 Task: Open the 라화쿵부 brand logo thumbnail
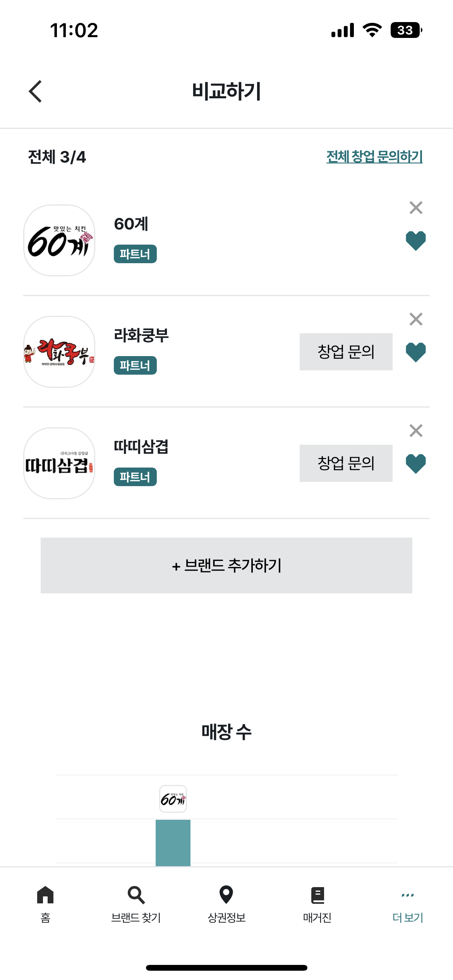tap(59, 352)
